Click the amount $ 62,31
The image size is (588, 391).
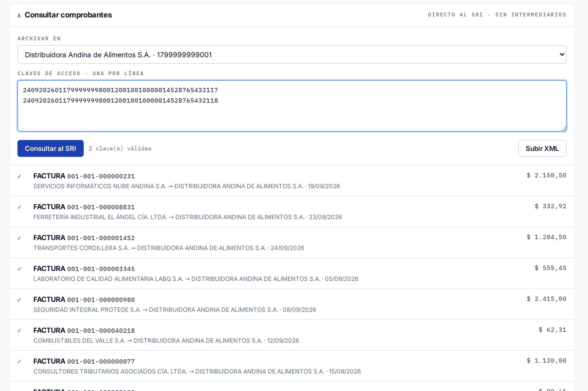(x=552, y=330)
